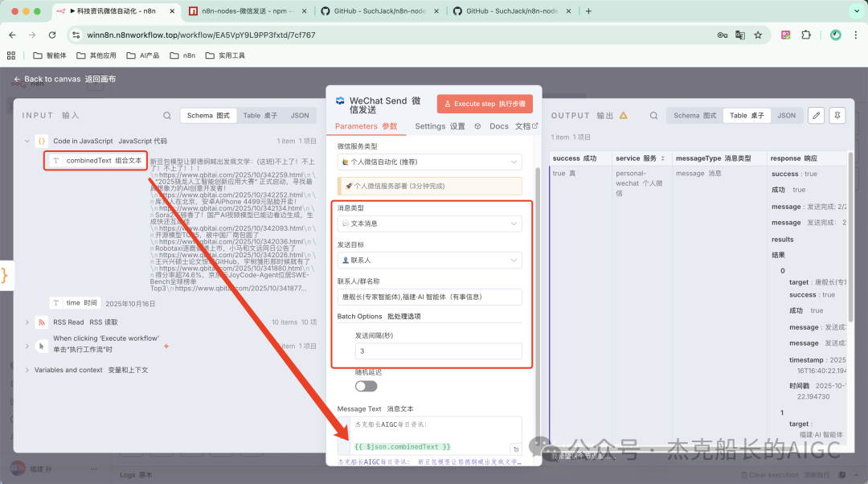Toggle the 随机延迟 random delay switch
This screenshot has width=868, height=484.
(x=366, y=386)
